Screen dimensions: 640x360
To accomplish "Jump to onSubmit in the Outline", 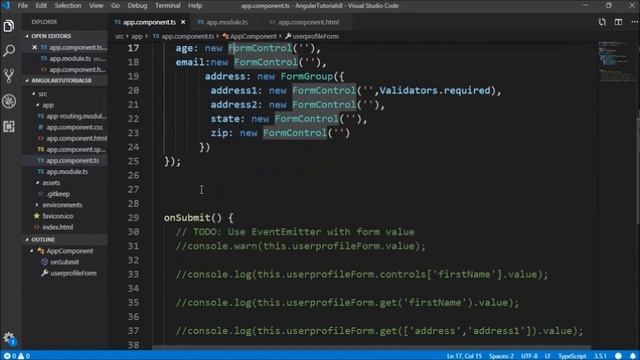I will (64, 262).
